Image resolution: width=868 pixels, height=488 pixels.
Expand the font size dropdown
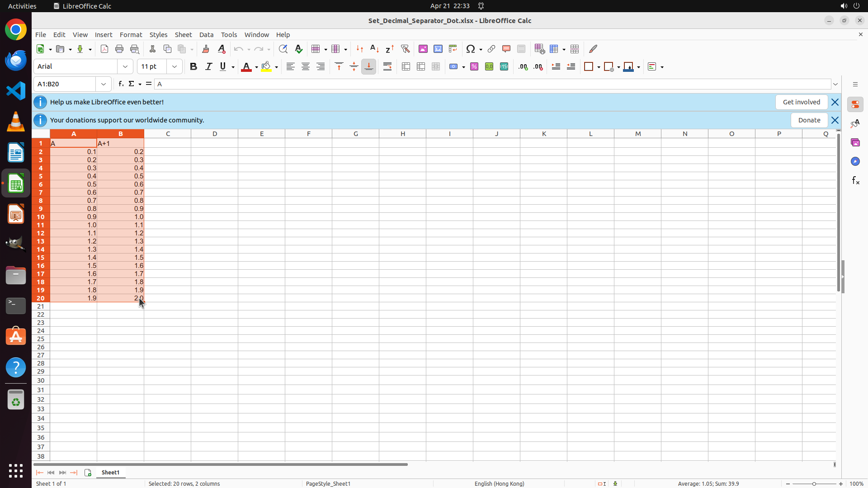[175, 67]
